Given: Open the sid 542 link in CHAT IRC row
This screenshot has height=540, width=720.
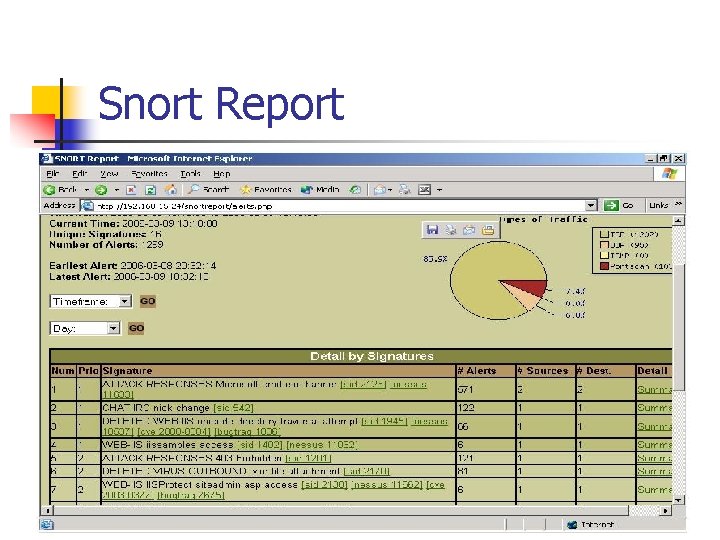Looking at the screenshot, I should coord(233,408).
